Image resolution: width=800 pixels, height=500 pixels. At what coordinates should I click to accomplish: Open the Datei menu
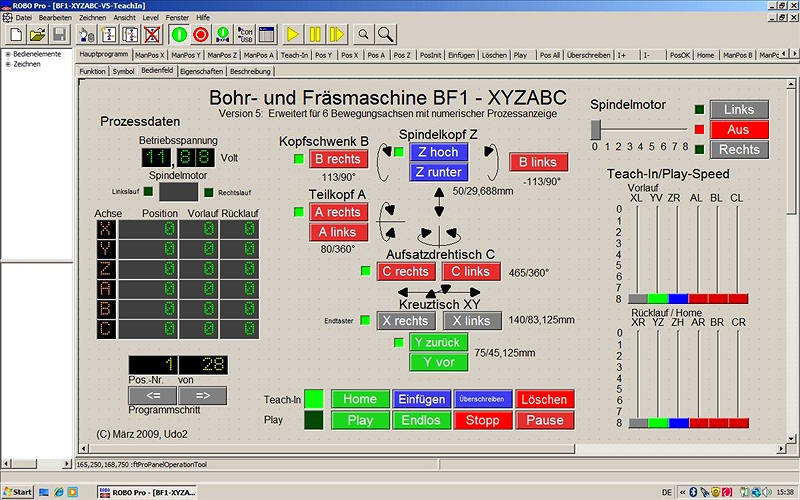click(23, 17)
